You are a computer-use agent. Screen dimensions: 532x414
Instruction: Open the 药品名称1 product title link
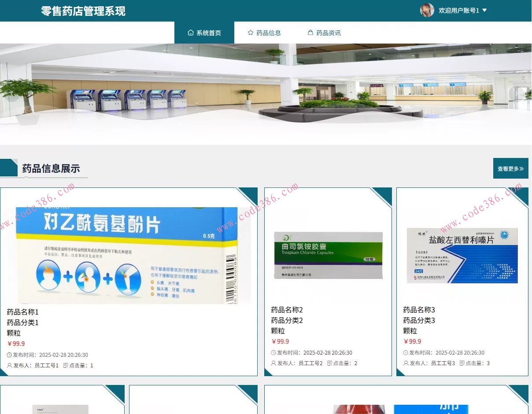tap(22, 311)
